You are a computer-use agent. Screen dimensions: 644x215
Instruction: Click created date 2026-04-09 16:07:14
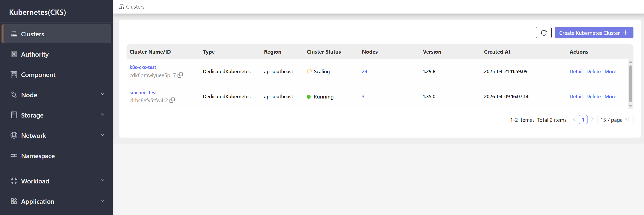tap(506, 96)
